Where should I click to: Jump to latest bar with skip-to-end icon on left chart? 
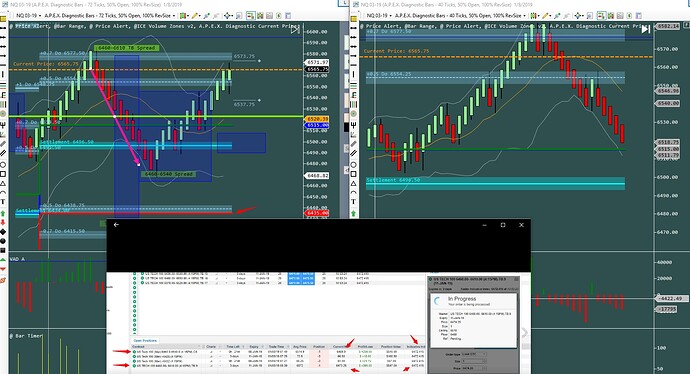pyautogui.click(x=295, y=29)
